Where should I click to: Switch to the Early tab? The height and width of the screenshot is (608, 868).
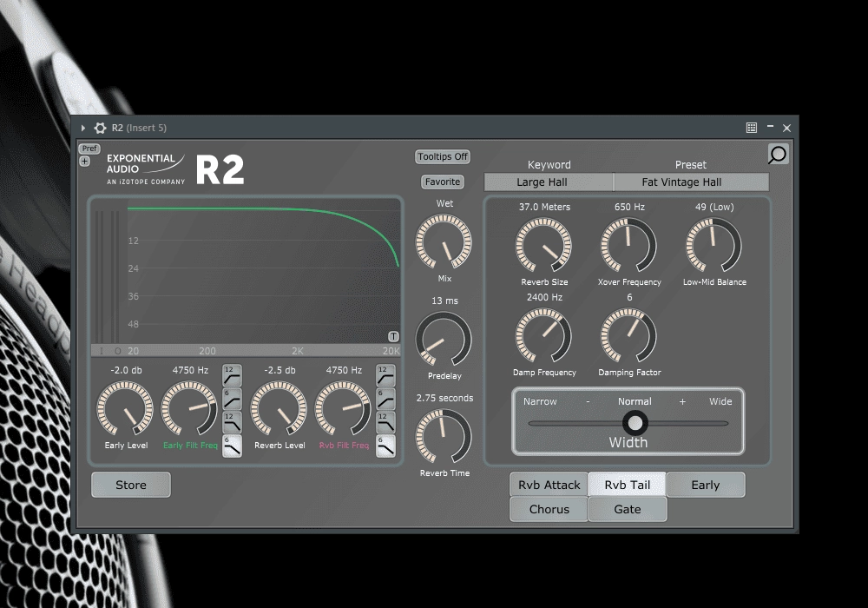tap(705, 485)
